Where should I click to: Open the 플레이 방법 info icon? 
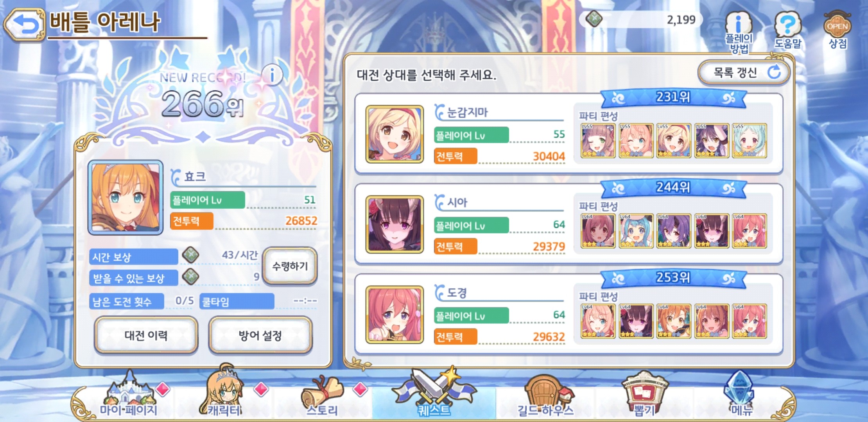click(x=739, y=32)
